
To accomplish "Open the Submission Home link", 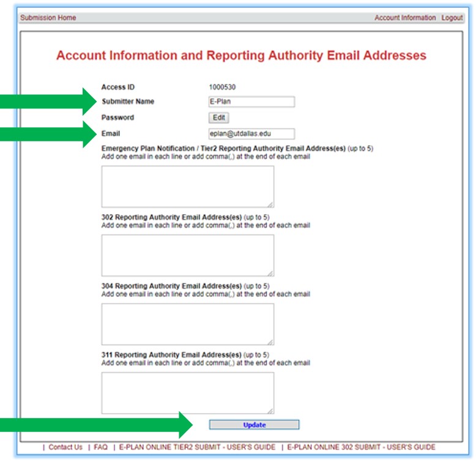I will pyautogui.click(x=48, y=18).
